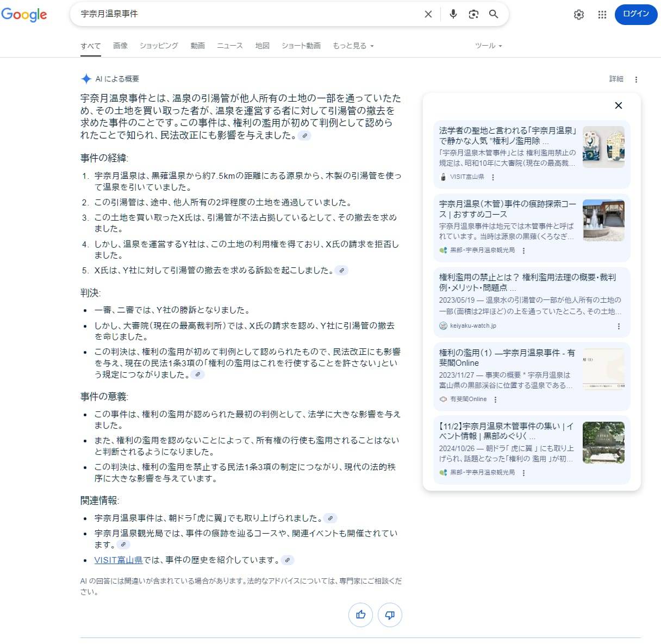Open the keiyaku-watch.jp card three-dot menu
661x644 pixels.
click(x=619, y=326)
